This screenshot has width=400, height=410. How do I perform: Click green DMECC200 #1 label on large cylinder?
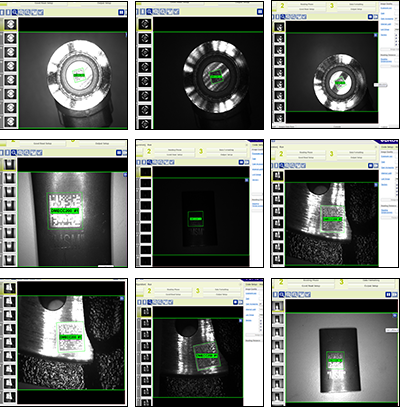click(x=65, y=211)
